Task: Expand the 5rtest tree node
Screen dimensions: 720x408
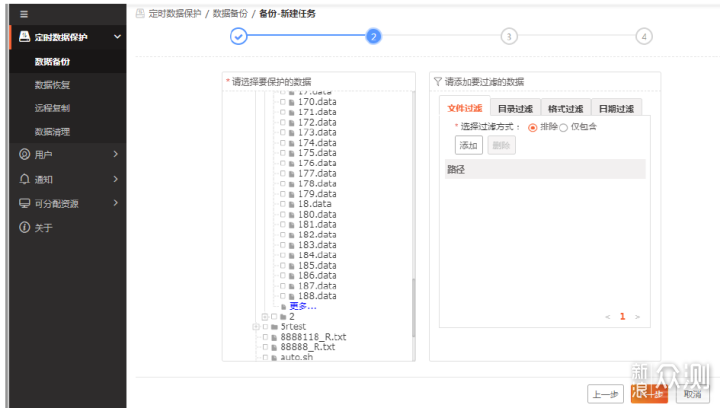Action: click(x=256, y=327)
